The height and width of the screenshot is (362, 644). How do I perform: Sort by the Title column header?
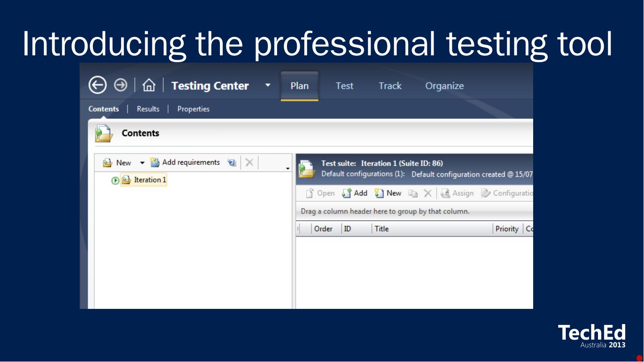click(431, 229)
